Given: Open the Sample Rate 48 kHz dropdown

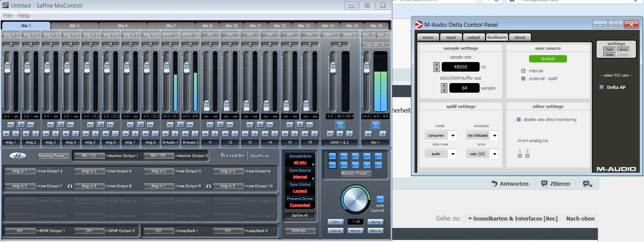Looking at the screenshot, I should click(x=313, y=164).
